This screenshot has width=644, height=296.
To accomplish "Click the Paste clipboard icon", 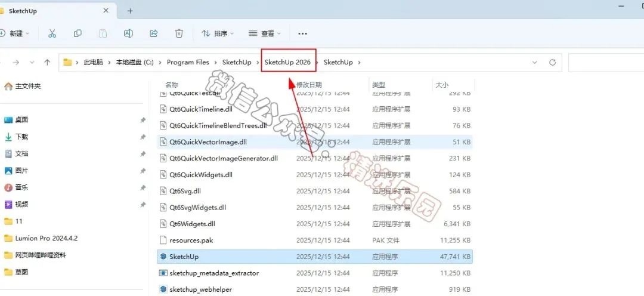I will pyautogui.click(x=103, y=33).
